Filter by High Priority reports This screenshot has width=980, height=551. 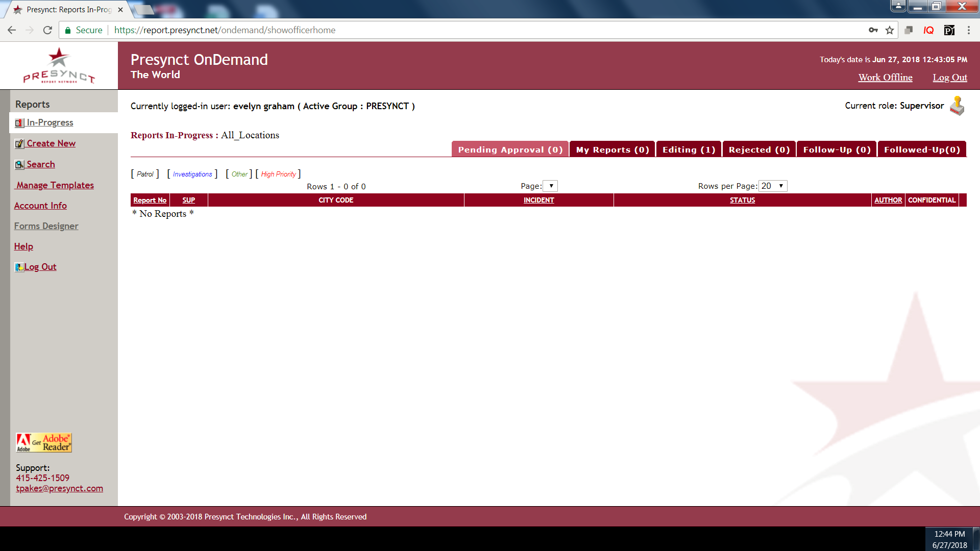278,174
